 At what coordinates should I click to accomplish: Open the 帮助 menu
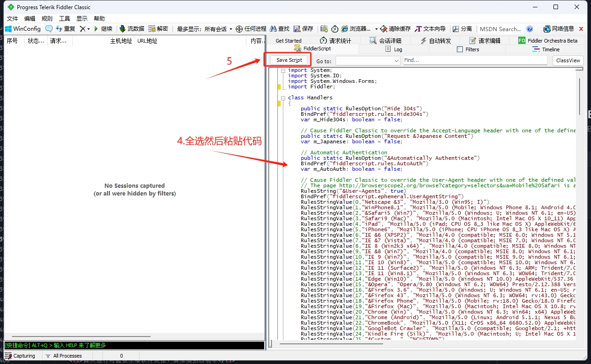(99, 18)
